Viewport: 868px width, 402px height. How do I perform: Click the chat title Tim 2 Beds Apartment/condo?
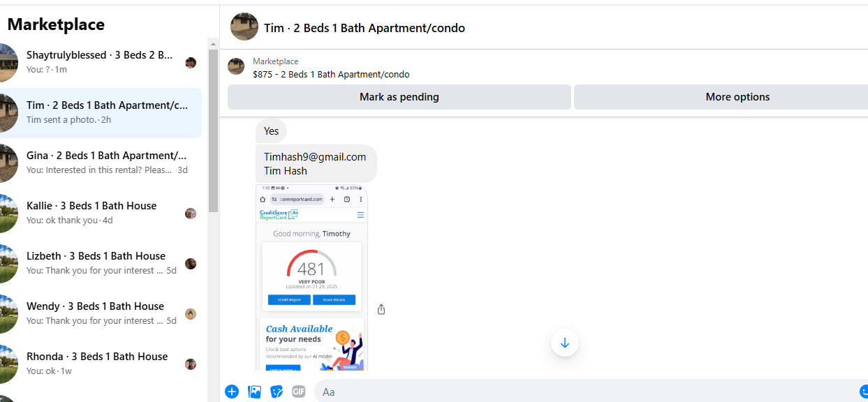(x=365, y=28)
